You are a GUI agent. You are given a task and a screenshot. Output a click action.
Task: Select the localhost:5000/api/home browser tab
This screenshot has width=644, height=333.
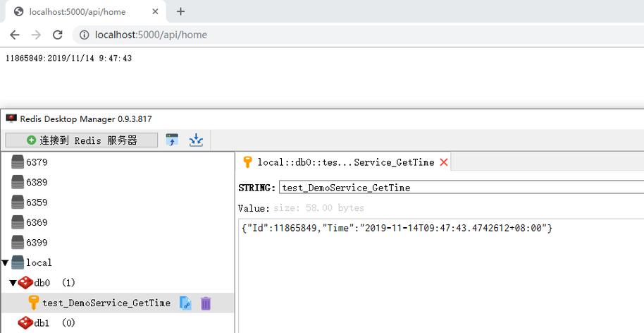coord(84,11)
